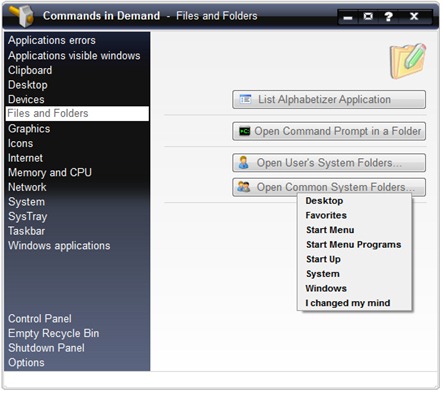
Task: Open List Alphabetizer Application
Action: (329, 99)
